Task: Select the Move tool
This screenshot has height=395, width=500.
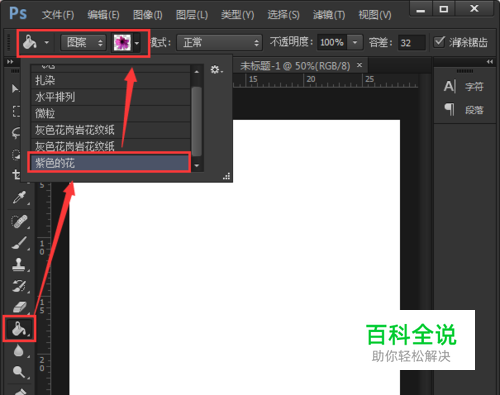Action: click(x=15, y=89)
